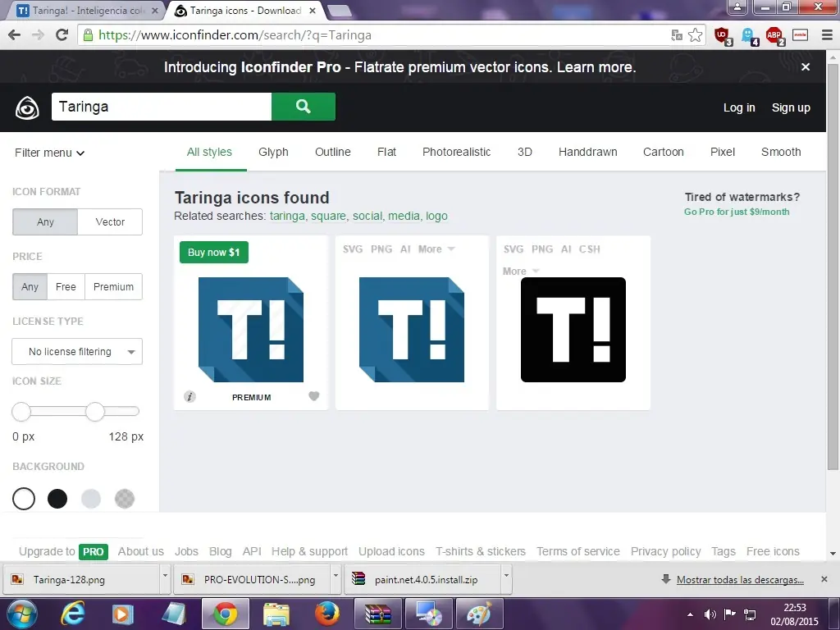Open the uBlock Origin extension icon
840x630 pixels.
coord(723,36)
